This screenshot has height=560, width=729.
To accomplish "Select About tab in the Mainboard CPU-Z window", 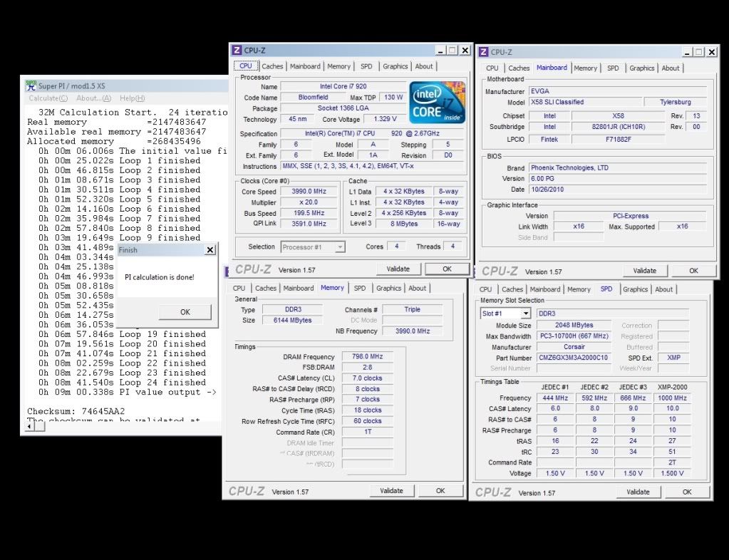I will [x=671, y=68].
